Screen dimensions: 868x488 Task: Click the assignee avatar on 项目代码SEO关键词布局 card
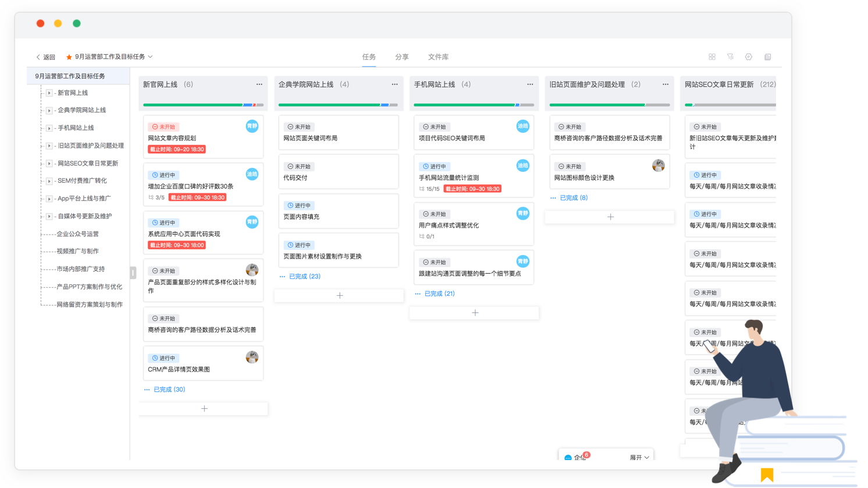coord(523,126)
